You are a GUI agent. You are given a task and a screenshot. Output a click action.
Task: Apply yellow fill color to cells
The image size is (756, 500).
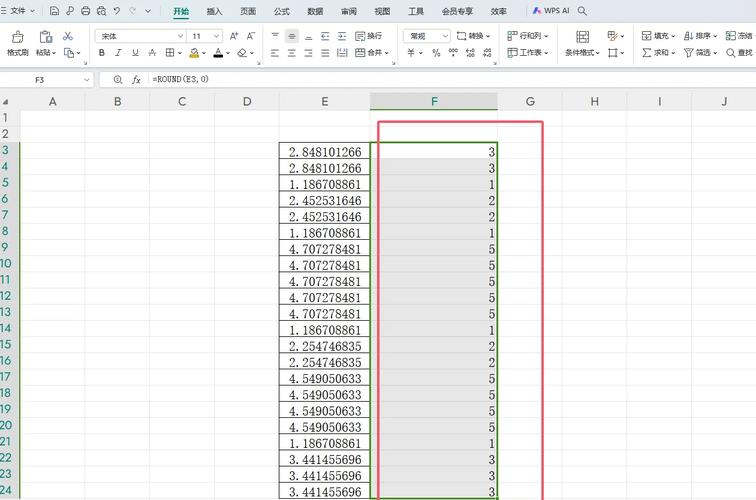pyautogui.click(x=194, y=53)
